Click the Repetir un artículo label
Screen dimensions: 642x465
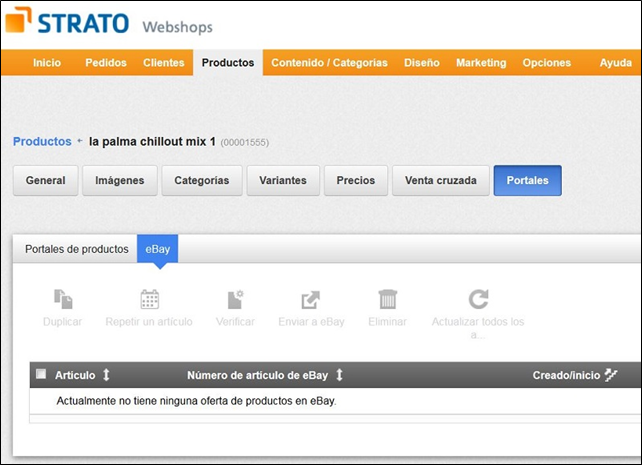[x=149, y=322]
